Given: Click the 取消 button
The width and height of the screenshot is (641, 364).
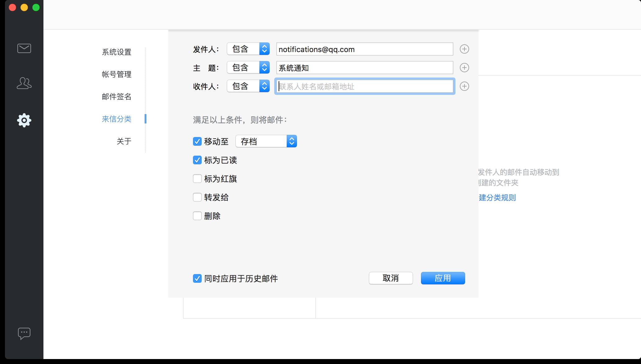Looking at the screenshot, I should (x=391, y=278).
